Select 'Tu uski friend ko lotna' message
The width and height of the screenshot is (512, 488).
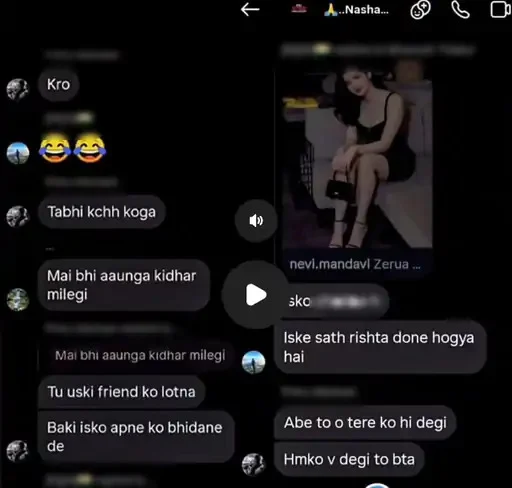click(x=121, y=392)
